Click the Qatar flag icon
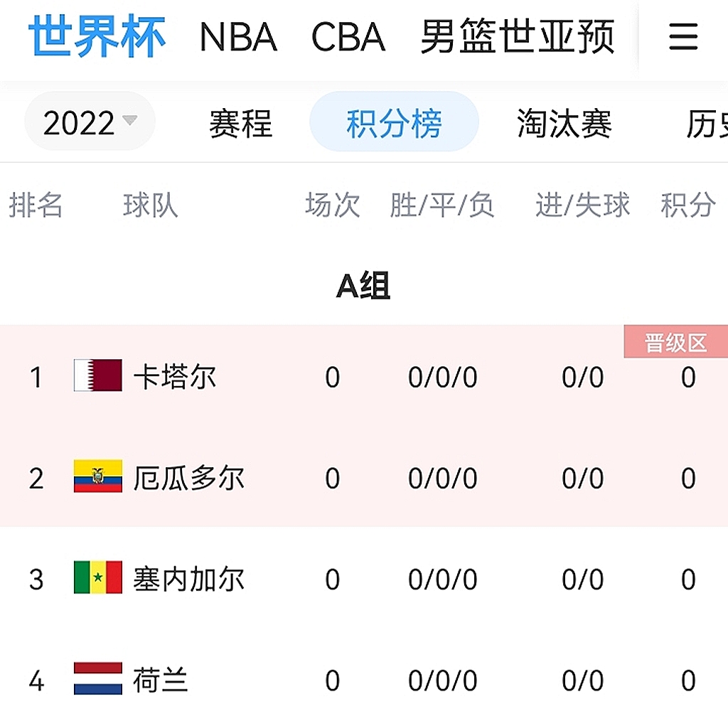728x721 pixels. [x=98, y=376]
